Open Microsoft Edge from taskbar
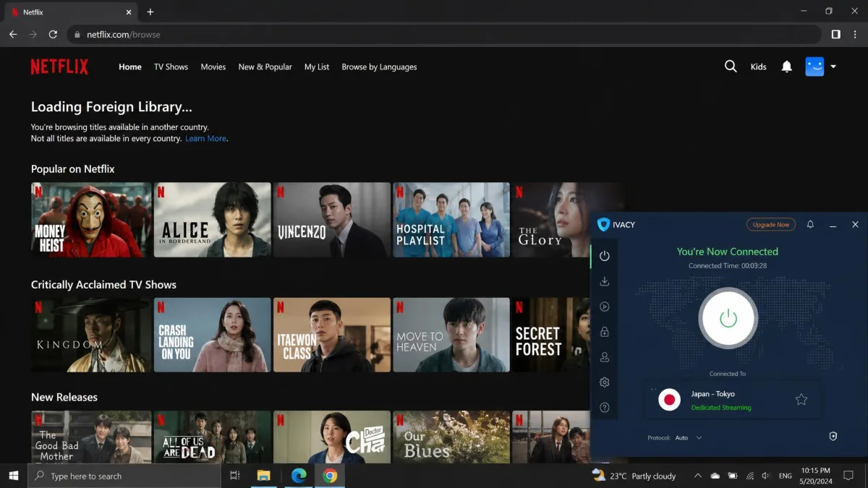 tap(298, 476)
